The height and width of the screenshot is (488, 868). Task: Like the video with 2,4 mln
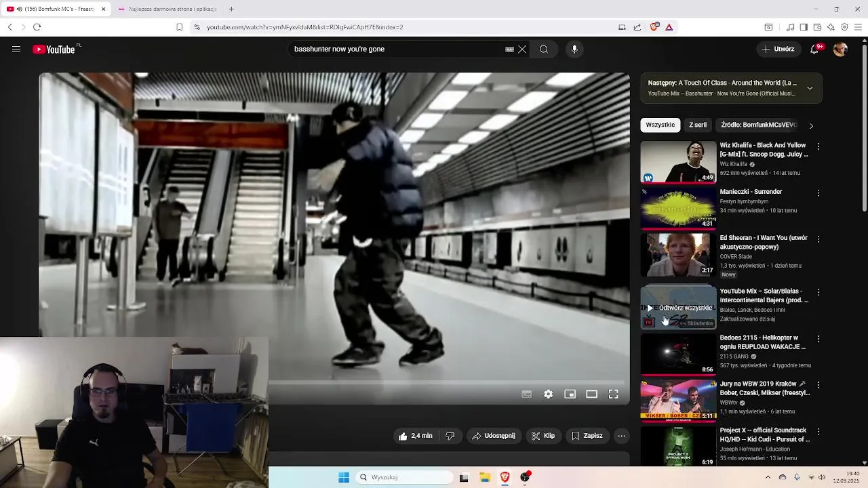pos(416,436)
